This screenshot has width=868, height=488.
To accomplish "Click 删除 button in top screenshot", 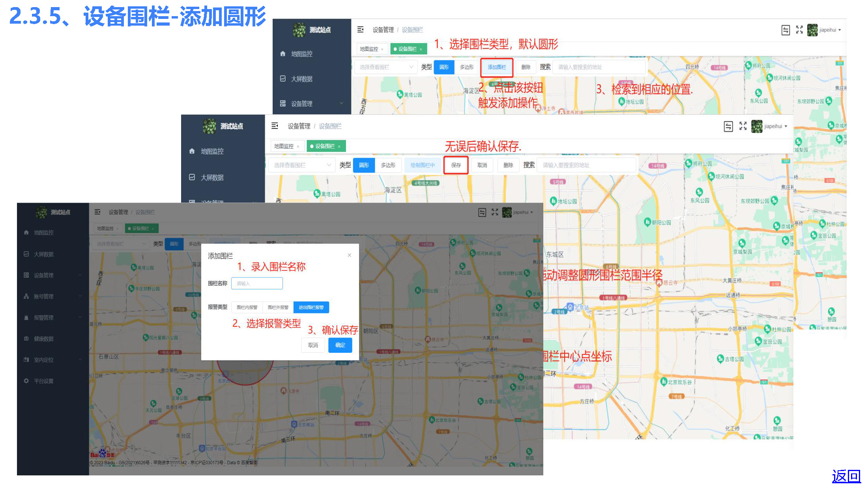I will [526, 67].
